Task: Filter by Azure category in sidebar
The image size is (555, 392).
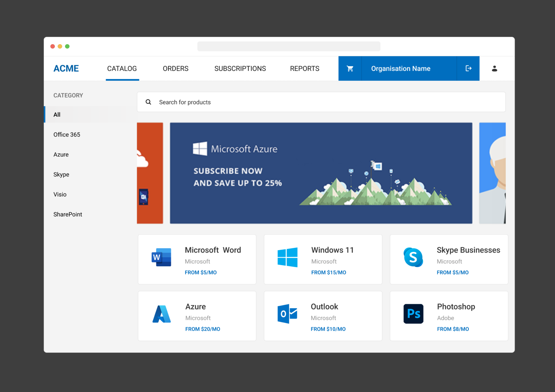Action: (61, 155)
